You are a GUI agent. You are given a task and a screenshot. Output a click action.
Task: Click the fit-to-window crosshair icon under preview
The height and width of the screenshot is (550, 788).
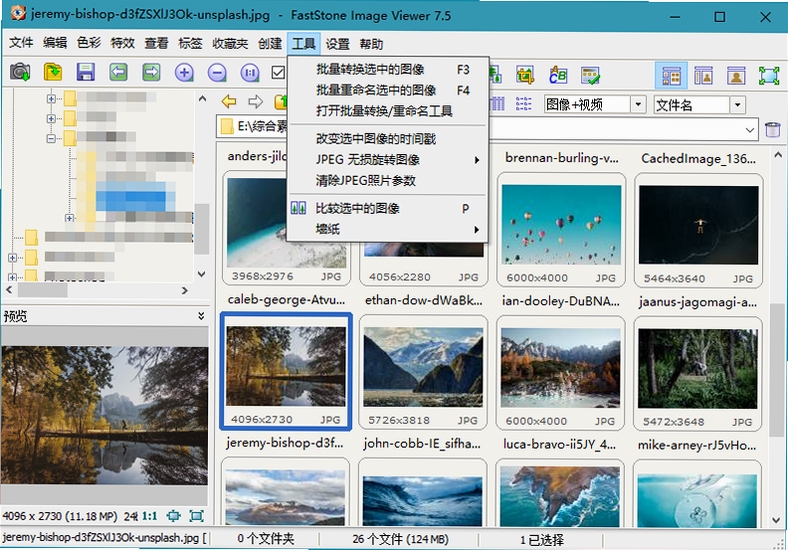[174, 516]
